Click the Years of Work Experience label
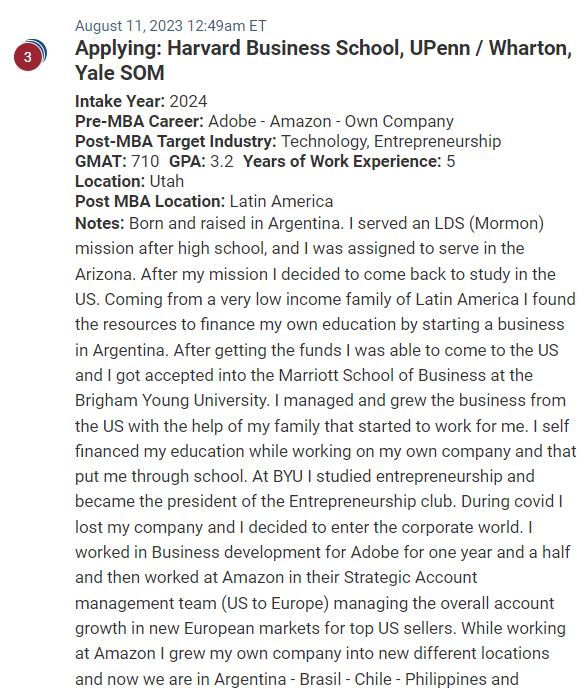 tap(342, 161)
